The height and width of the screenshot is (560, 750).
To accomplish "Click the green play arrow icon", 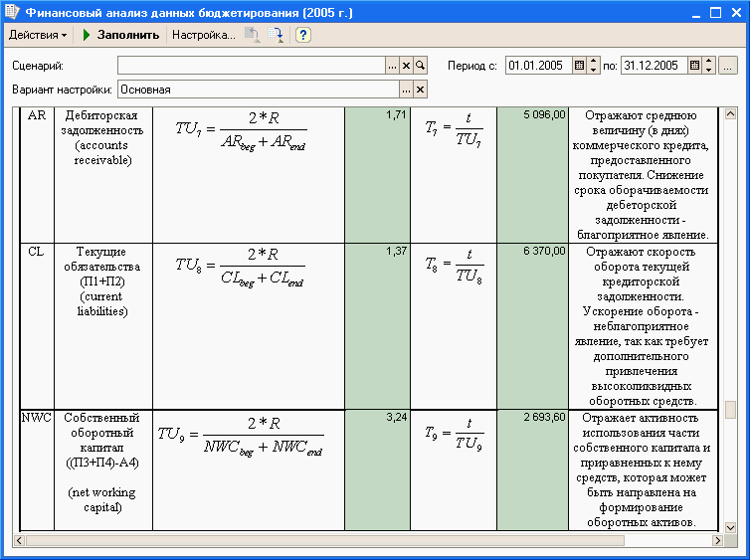I will [x=87, y=35].
